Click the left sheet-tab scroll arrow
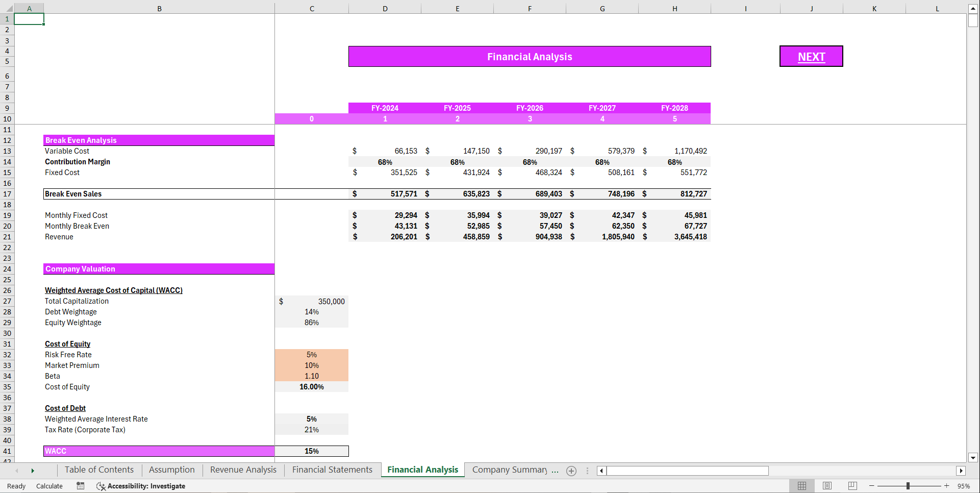 pos(17,471)
